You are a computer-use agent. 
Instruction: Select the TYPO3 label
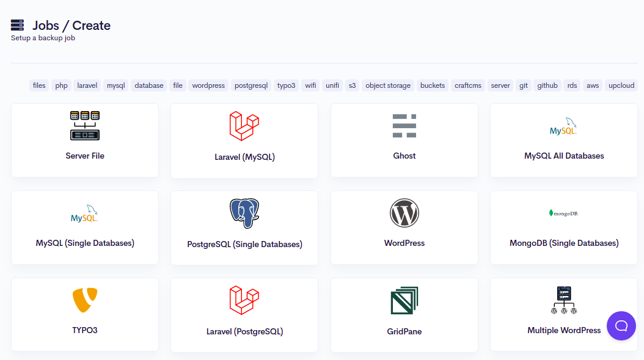coord(84,330)
